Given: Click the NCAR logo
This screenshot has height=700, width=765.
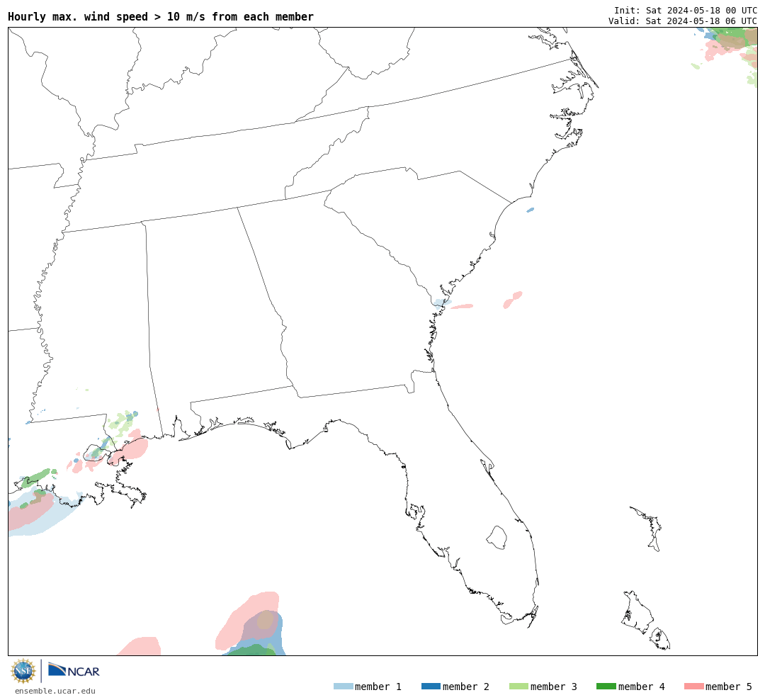Looking at the screenshot, I should [x=74, y=670].
